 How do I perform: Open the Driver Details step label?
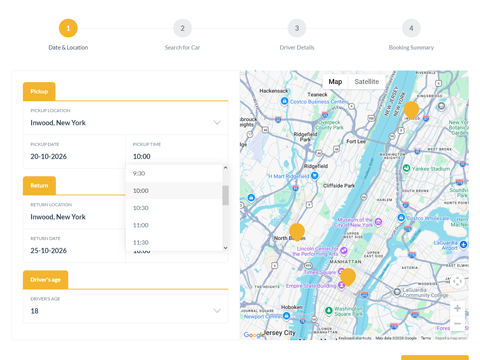[x=297, y=48]
